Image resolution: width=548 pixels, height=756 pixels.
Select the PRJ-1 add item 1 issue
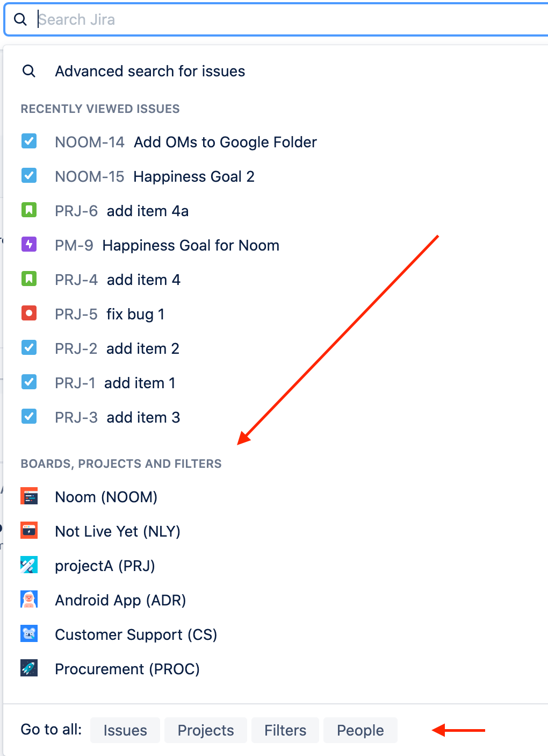pos(115,383)
